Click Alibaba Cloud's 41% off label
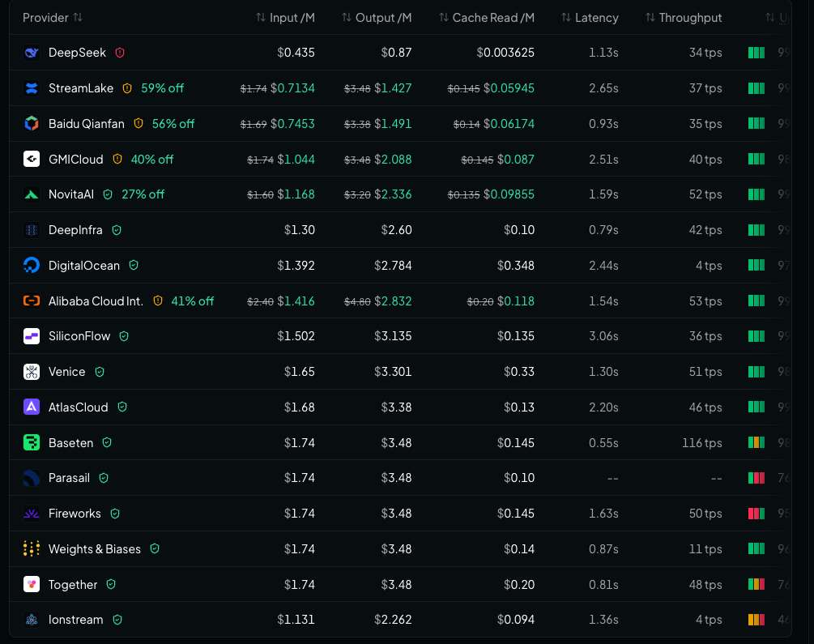Image resolution: width=814 pixels, height=644 pixels. pos(193,301)
